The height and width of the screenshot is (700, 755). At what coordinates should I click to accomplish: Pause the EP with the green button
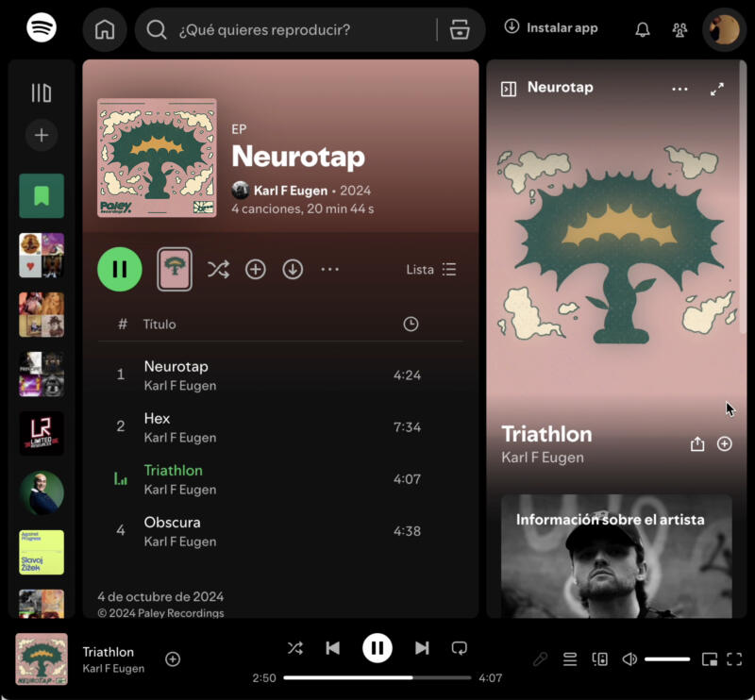point(120,269)
